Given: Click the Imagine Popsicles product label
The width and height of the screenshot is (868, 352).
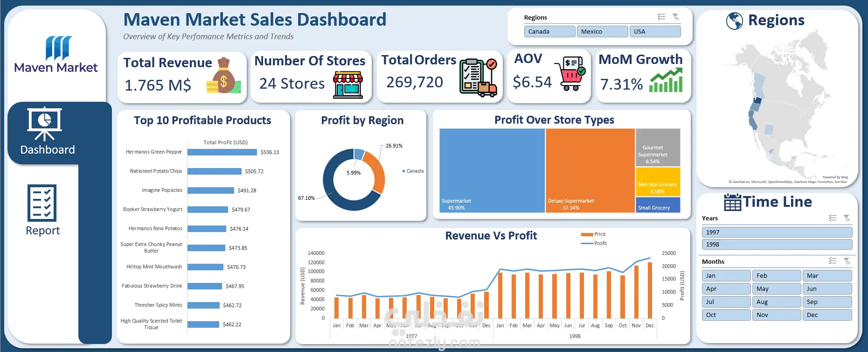Looking at the screenshot, I should coord(162,190).
